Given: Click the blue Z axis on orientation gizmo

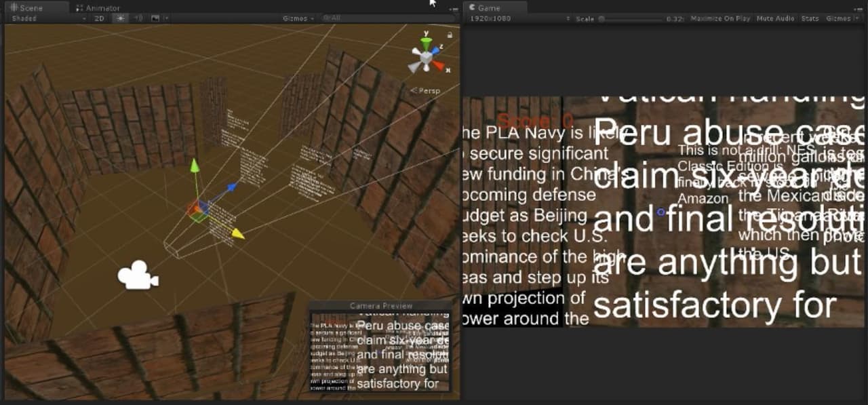Looking at the screenshot, I should click(435, 51).
